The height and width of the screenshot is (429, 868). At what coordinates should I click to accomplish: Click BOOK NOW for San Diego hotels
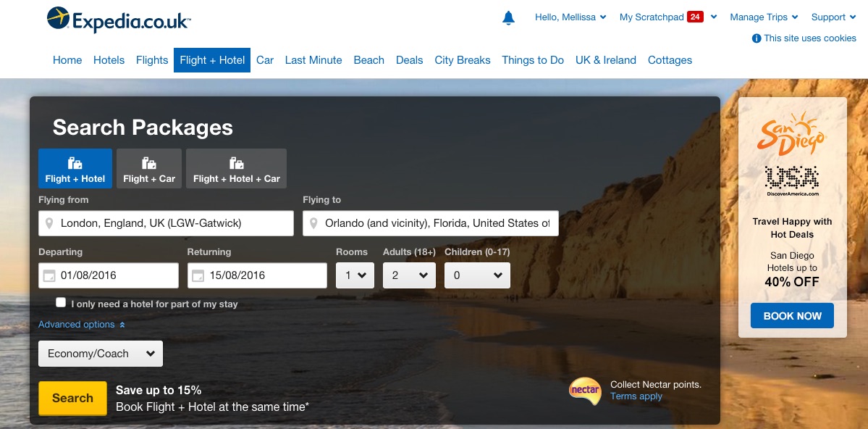pos(791,315)
